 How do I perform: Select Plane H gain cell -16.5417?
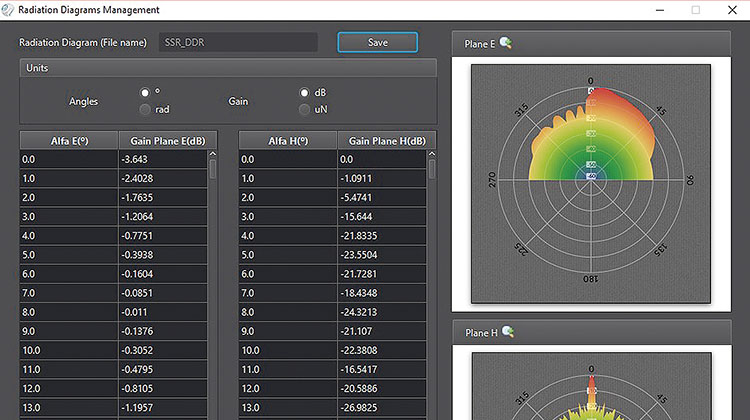[382, 369]
